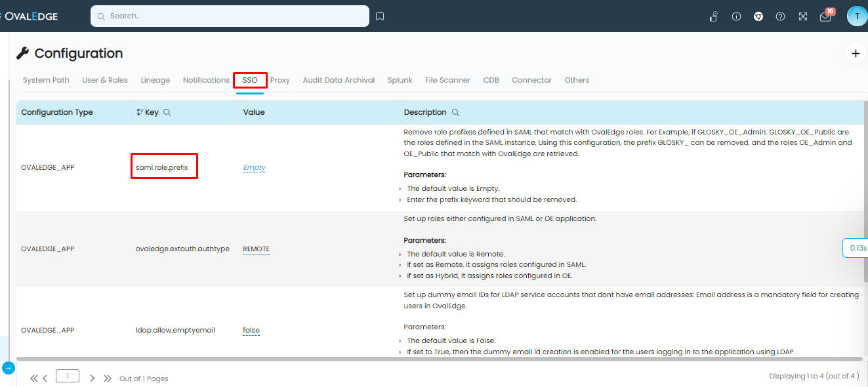Edit the Empty value for saml.role.prefix
Screen dimensions: 868x387
pyautogui.click(x=254, y=168)
